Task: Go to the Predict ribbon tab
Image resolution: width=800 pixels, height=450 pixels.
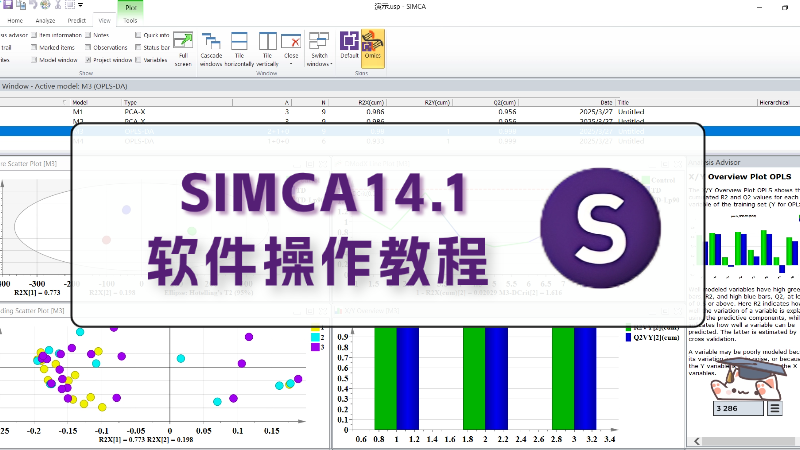Action: (77, 20)
